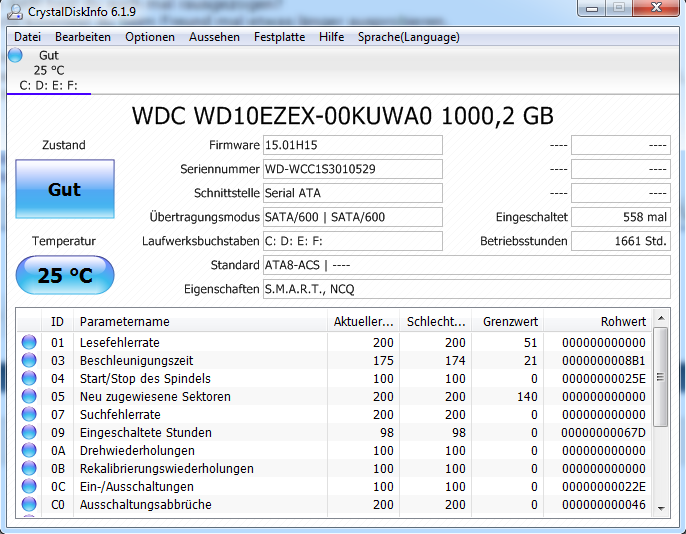The height and width of the screenshot is (534, 686).
Task: Click the Schnittstelle Serial ATA field
Action: coord(353,193)
